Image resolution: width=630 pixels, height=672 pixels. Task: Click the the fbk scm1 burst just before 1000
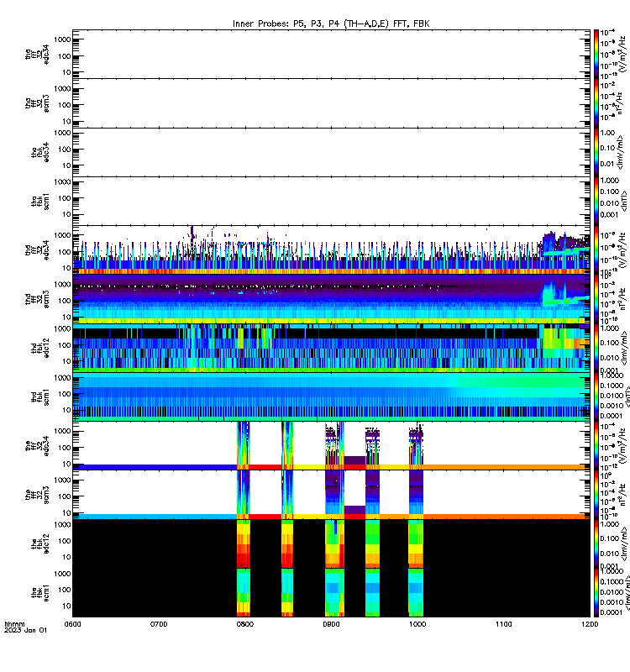(x=416, y=593)
